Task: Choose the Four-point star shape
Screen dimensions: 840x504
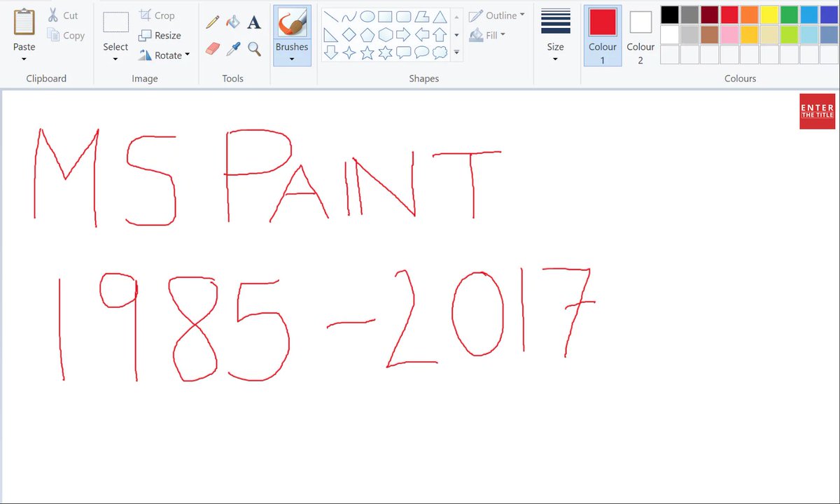Action: [x=349, y=52]
